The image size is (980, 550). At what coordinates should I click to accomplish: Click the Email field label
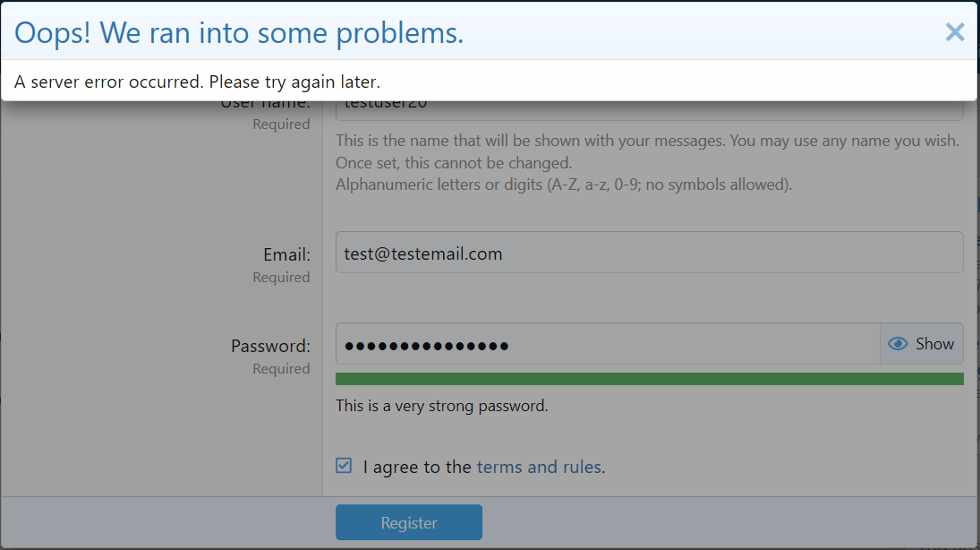click(286, 254)
